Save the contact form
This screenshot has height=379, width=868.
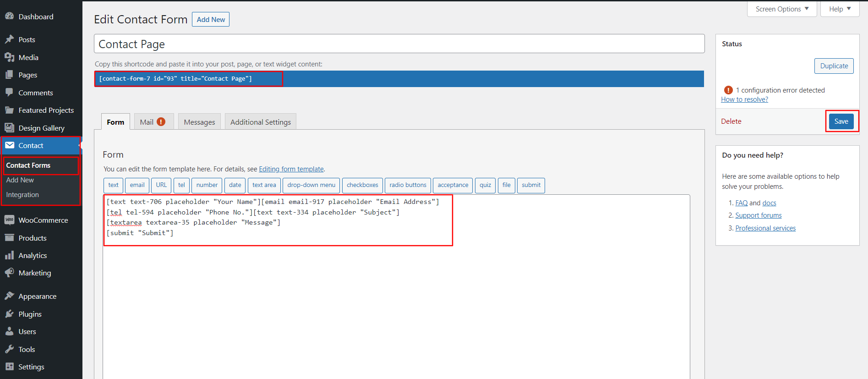(x=841, y=121)
